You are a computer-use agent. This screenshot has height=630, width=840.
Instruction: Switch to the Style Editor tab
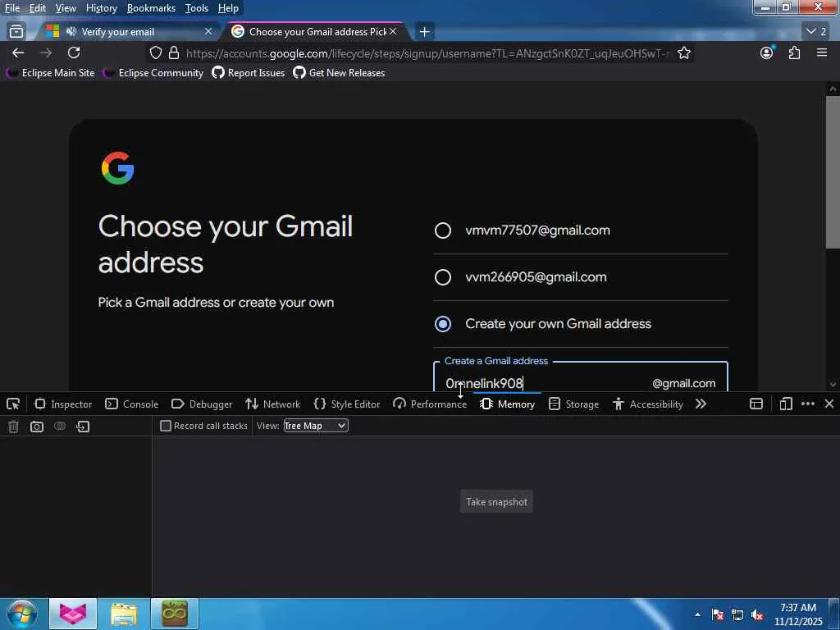(x=347, y=404)
